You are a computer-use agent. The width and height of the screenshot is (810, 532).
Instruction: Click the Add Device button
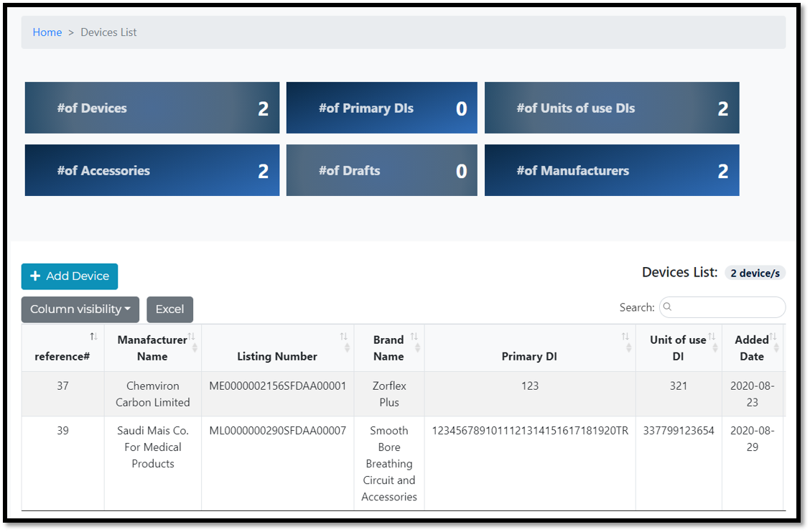pyautogui.click(x=69, y=276)
